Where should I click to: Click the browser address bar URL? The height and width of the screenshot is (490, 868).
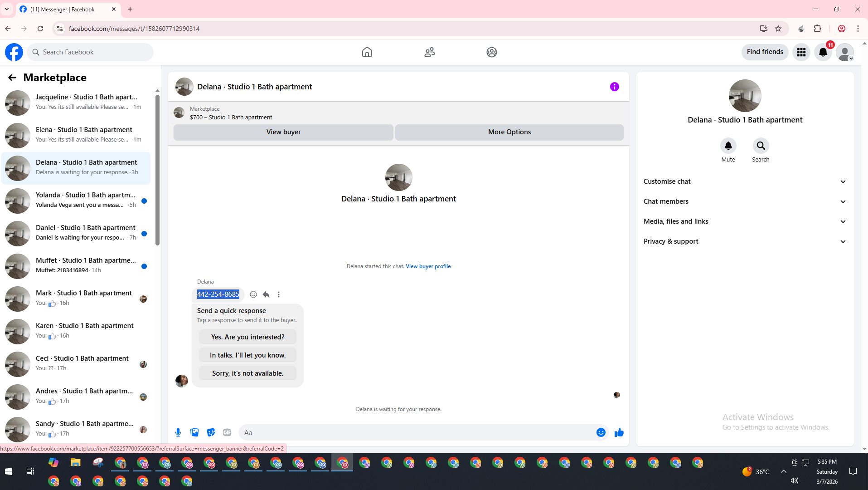[x=134, y=29]
